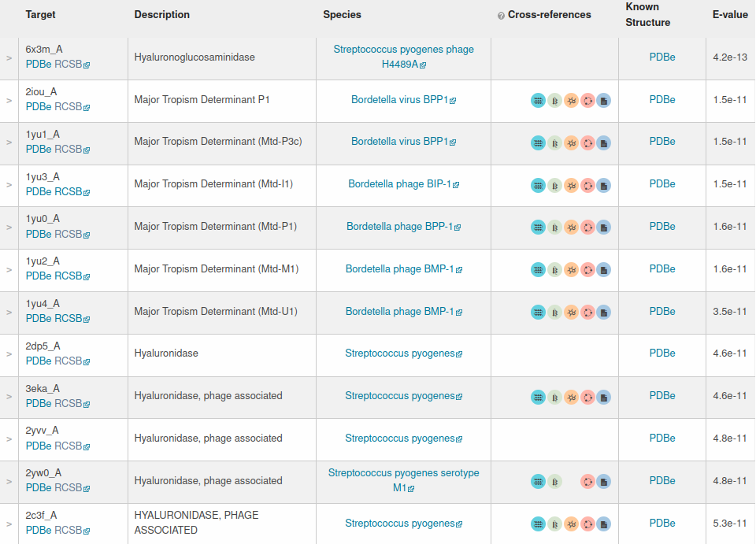Image resolution: width=756 pixels, height=544 pixels.
Task: Click the teal gene icon in the 3eka_A row
Action: coord(538,397)
